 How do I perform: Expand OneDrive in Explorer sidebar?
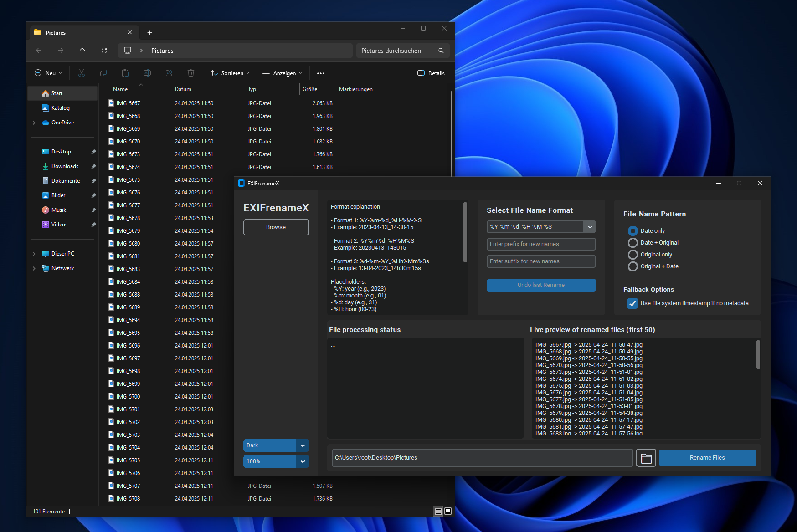coord(34,123)
